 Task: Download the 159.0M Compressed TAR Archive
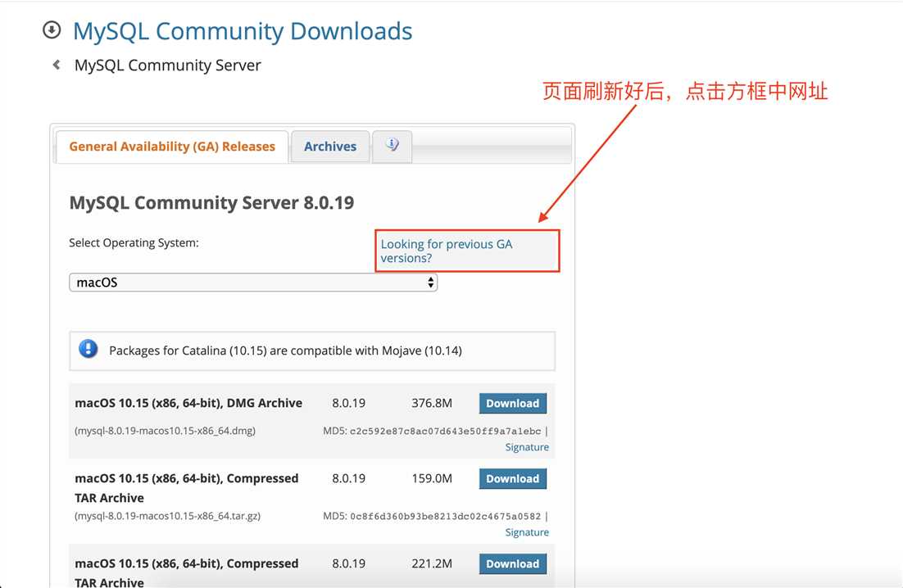[512, 479]
